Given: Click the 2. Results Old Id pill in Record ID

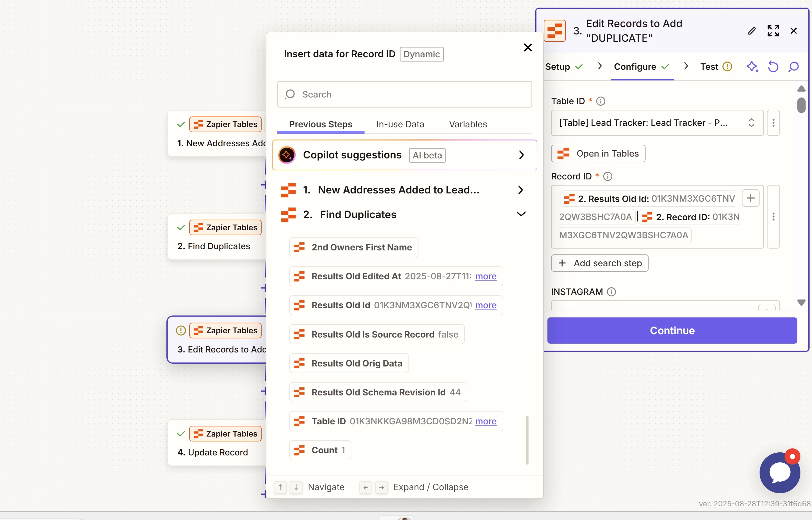Looking at the screenshot, I should (x=648, y=199).
